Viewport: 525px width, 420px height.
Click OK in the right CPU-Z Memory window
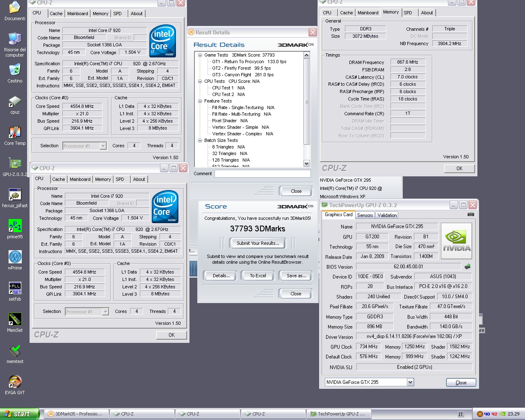pos(459,169)
